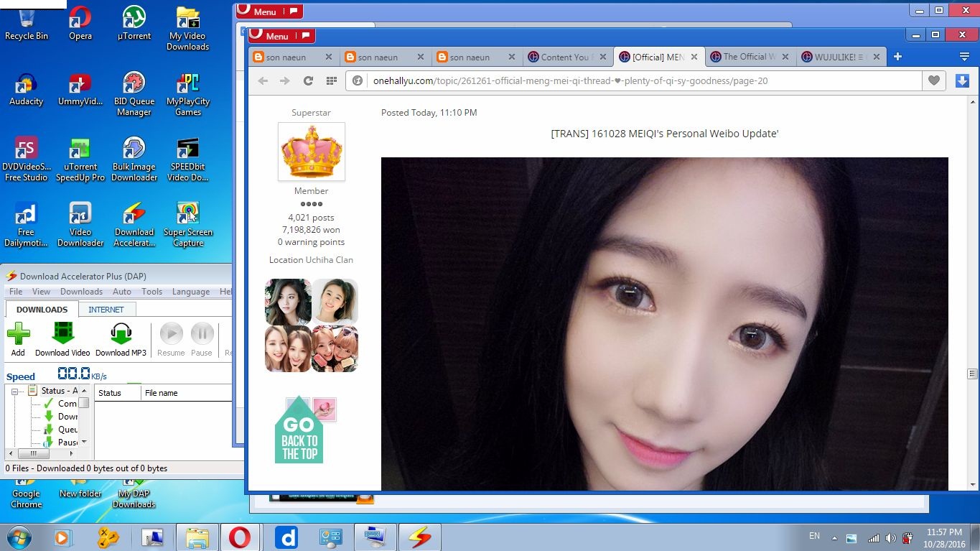Image resolution: width=980 pixels, height=551 pixels.
Task: Switch to the first son naeun tab
Action: pos(286,57)
